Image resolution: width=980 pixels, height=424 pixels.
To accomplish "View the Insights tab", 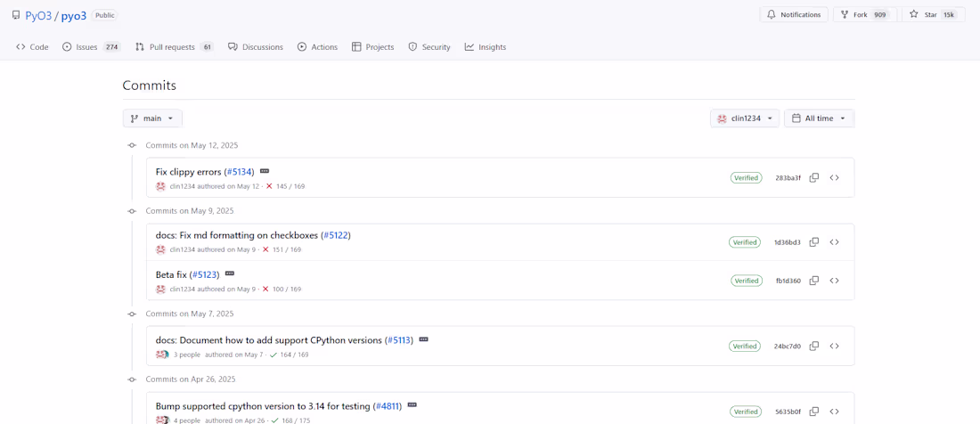I will [486, 47].
